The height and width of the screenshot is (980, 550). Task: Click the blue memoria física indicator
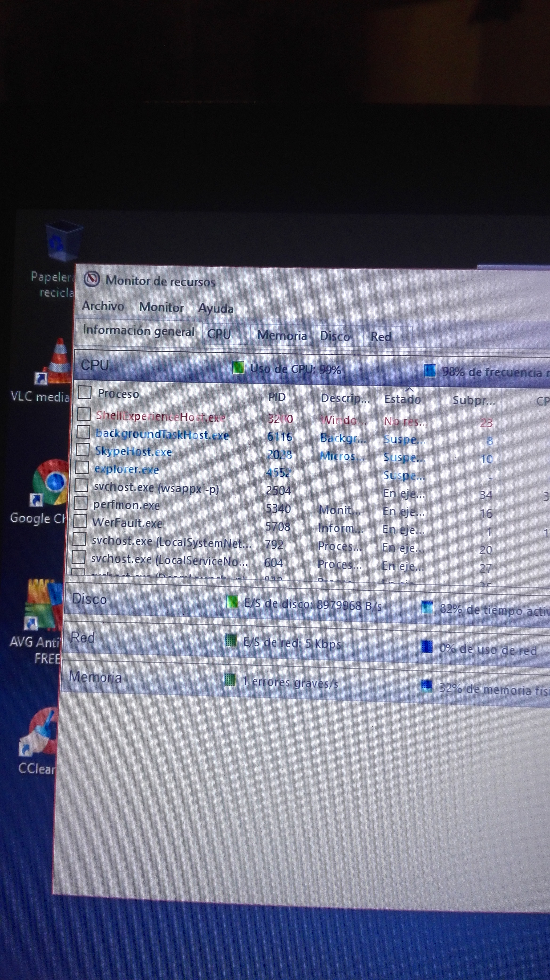tap(427, 686)
